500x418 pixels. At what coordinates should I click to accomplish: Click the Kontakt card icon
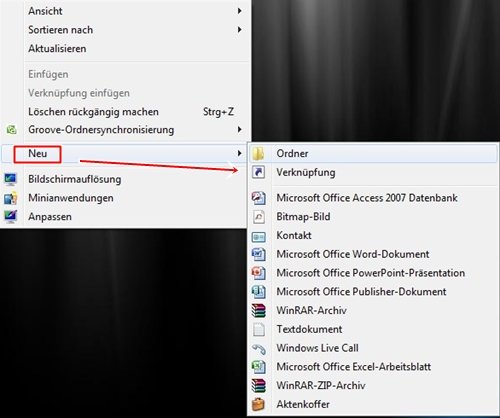pos(258,237)
